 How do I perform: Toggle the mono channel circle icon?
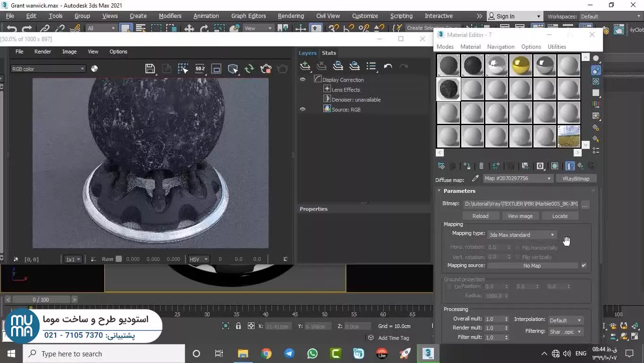[x=94, y=69]
